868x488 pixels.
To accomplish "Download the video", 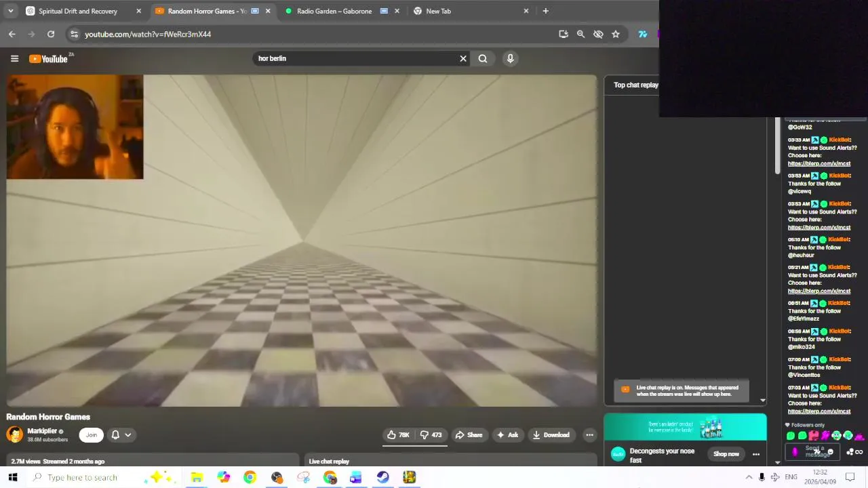I will pyautogui.click(x=551, y=435).
